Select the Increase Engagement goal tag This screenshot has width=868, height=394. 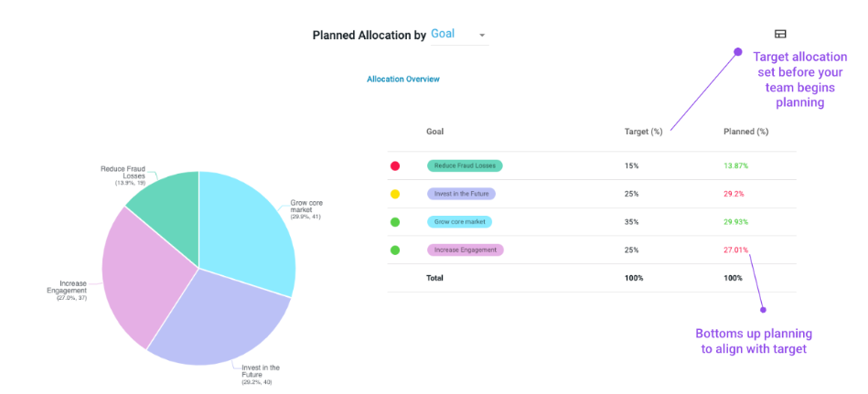click(x=465, y=250)
